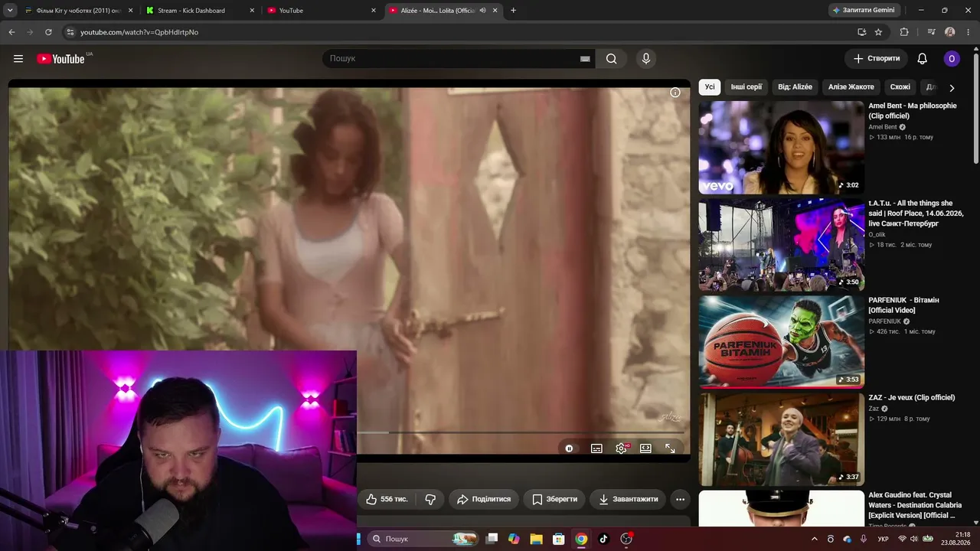Image resolution: width=980 pixels, height=551 pixels.
Task: Open more actions three-dot menu
Action: click(680, 499)
